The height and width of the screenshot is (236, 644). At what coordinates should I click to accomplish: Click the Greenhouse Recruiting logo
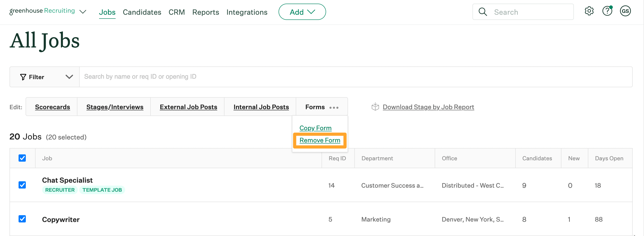point(42,11)
